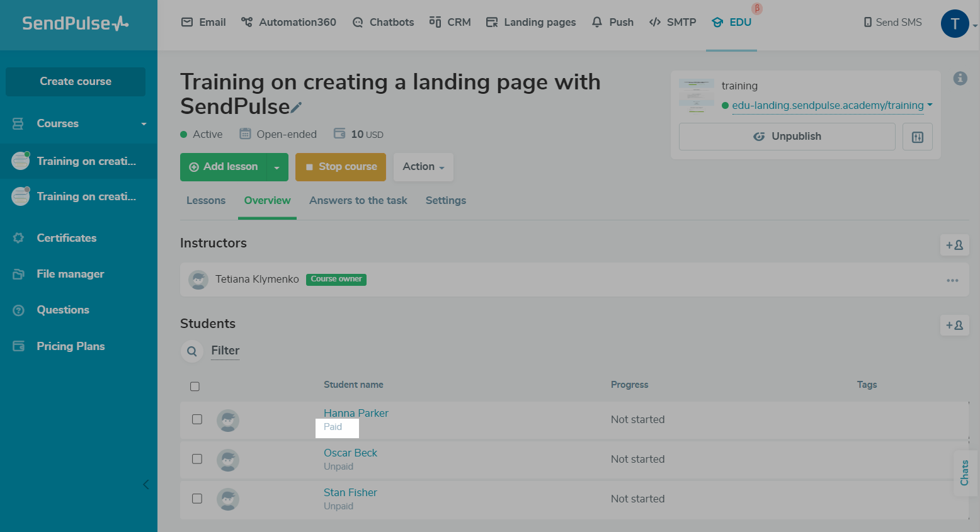Select the Oscar Beck row checkbox
The width and height of the screenshot is (980, 532).
point(197,459)
